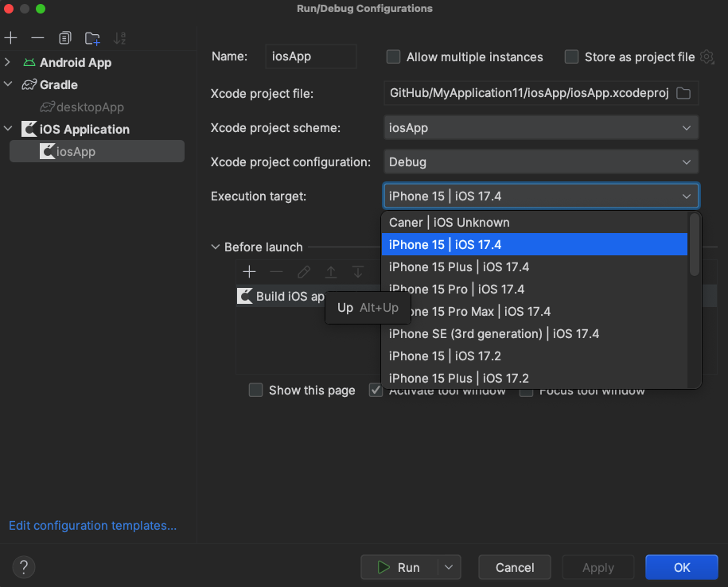Collapse the Gradle tree node

[x=7, y=84]
